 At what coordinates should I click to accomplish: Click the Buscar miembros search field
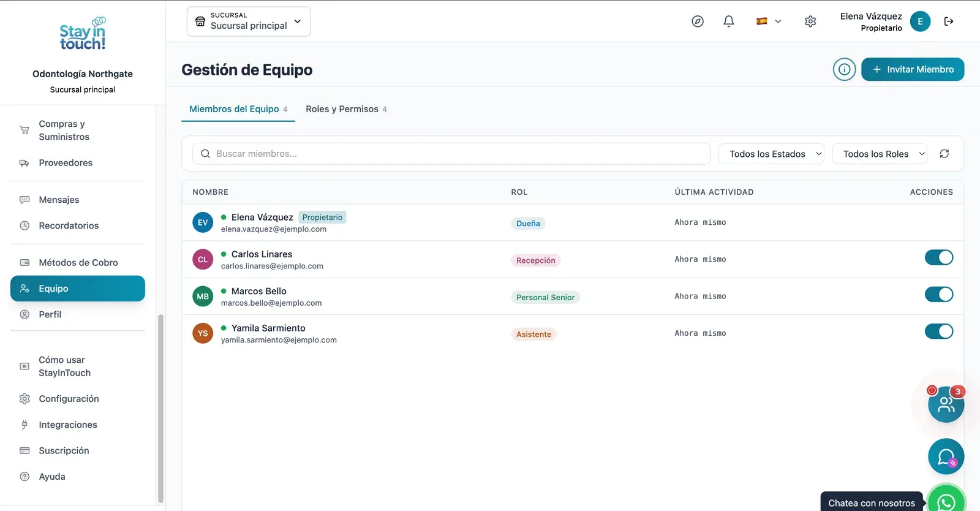coord(451,154)
